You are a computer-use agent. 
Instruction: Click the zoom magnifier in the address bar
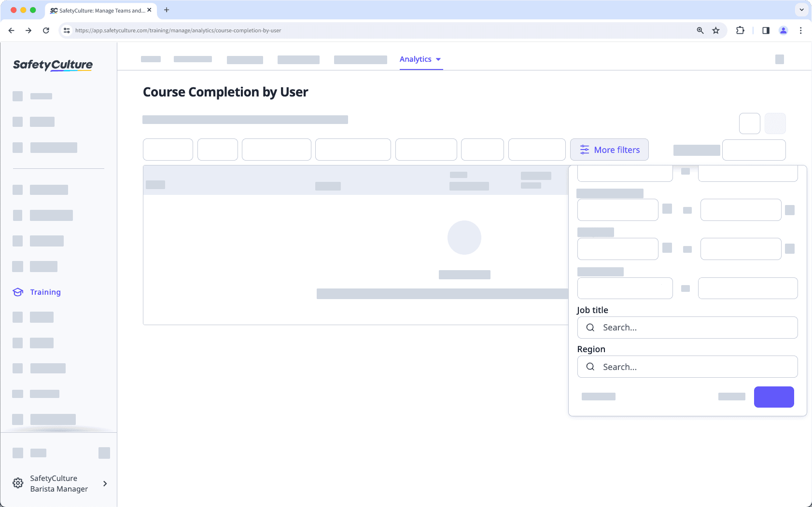[700, 30]
